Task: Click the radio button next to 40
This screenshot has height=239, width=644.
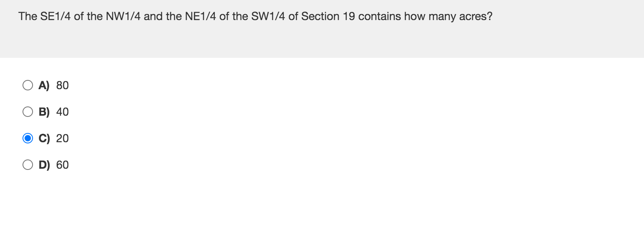Action: coord(28,111)
